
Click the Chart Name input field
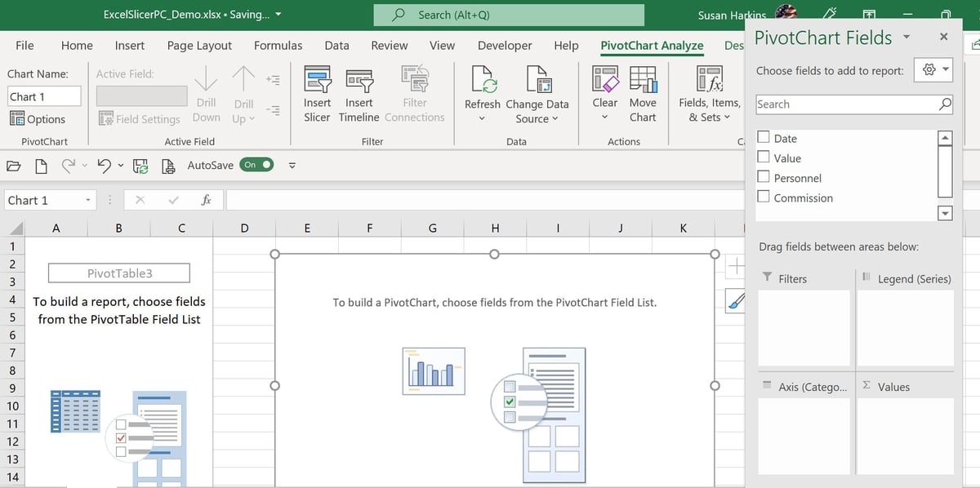point(43,96)
